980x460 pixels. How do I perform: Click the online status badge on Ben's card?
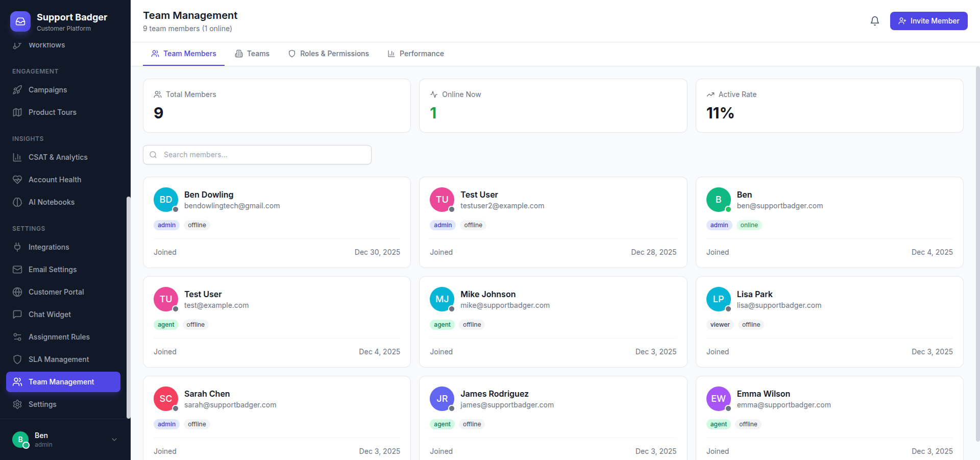(749, 225)
